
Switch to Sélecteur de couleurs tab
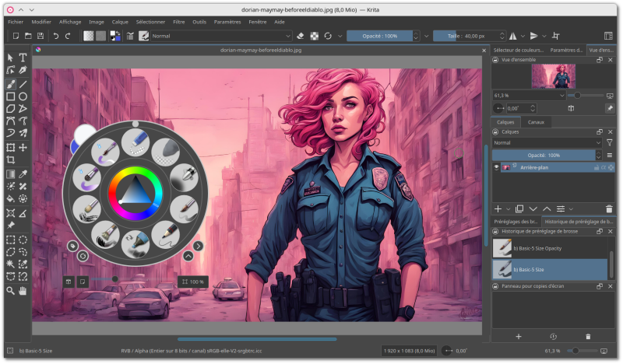tap(519, 51)
